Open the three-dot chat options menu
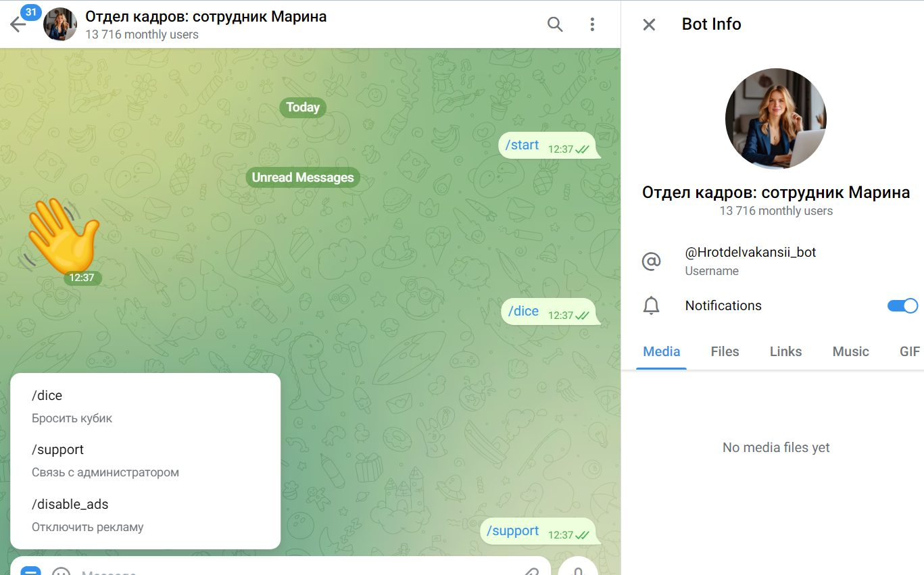 592,24
